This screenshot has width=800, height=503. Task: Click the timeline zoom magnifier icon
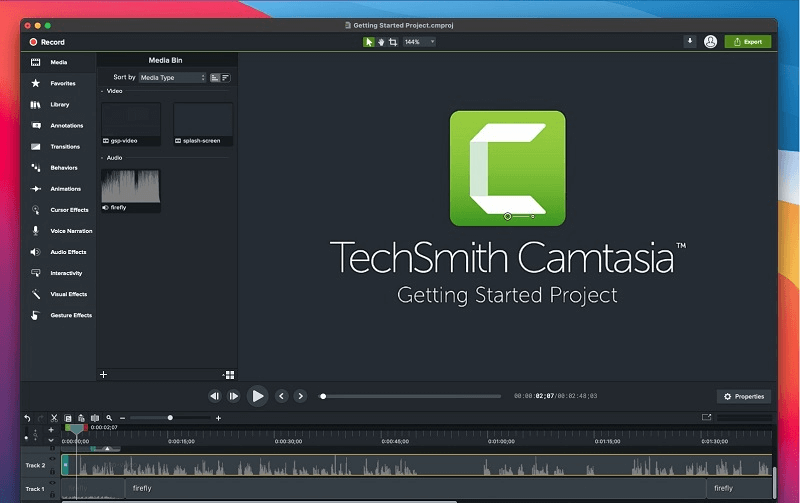pos(109,418)
